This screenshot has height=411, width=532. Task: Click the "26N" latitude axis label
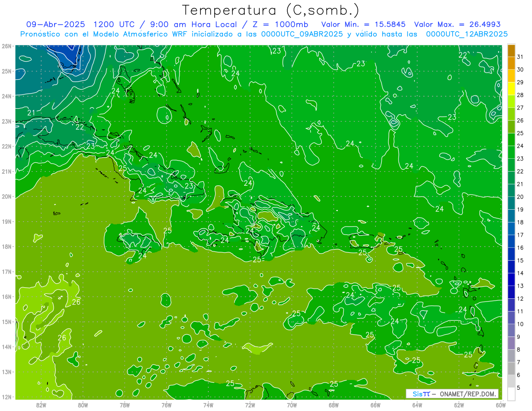(x=6, y=46)
